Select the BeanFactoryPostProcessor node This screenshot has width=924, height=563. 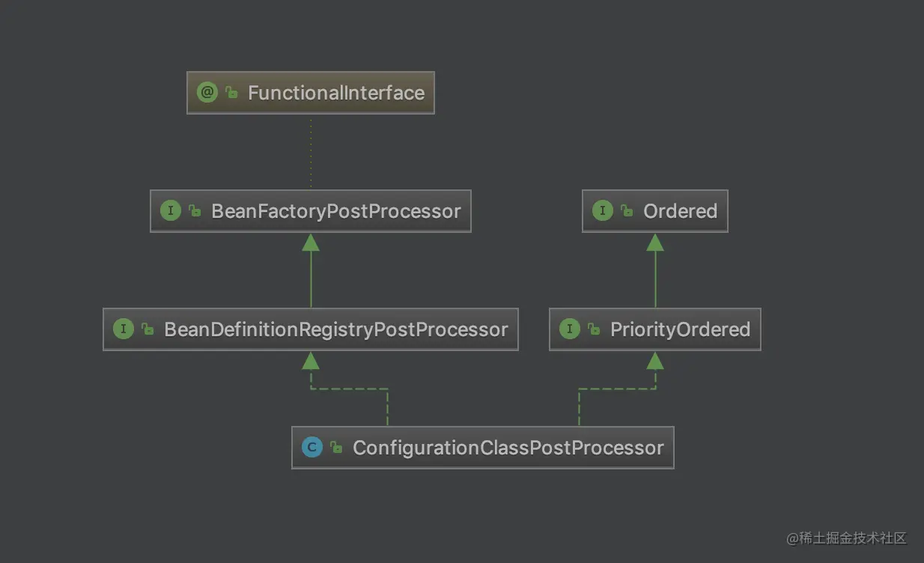point(311,211)
